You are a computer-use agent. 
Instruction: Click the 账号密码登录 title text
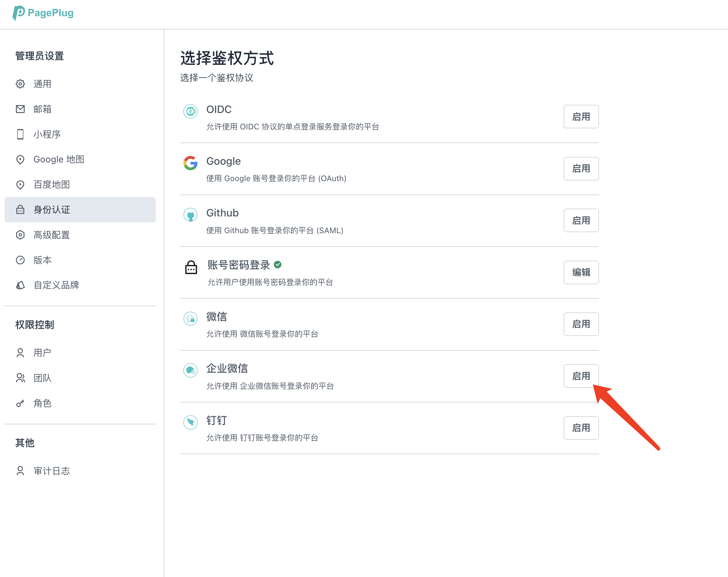pyautogui.click(x=239, y=265)
